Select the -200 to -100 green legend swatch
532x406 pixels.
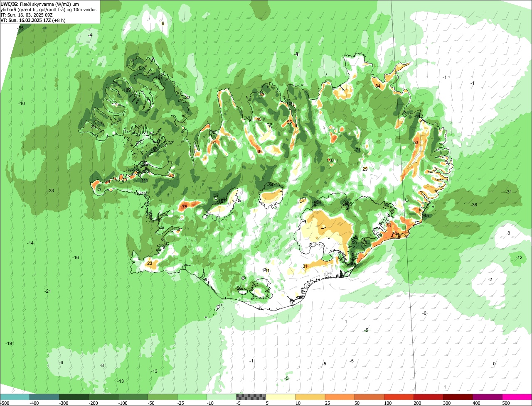point(103,397)
